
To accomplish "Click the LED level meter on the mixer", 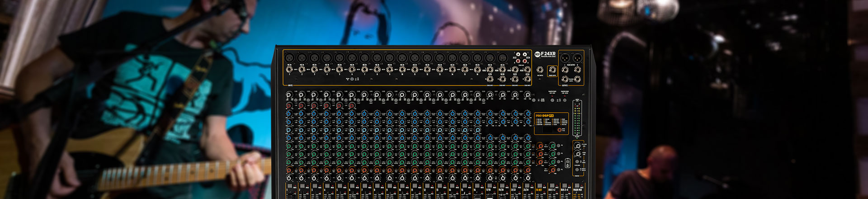I will [x=576, y=118].
